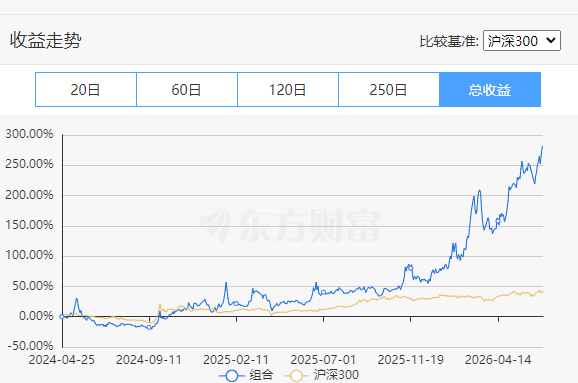The width and height of the screenshot is (578, 383).
Task: Click the 300.00% axis label
Action: point(29,134)
